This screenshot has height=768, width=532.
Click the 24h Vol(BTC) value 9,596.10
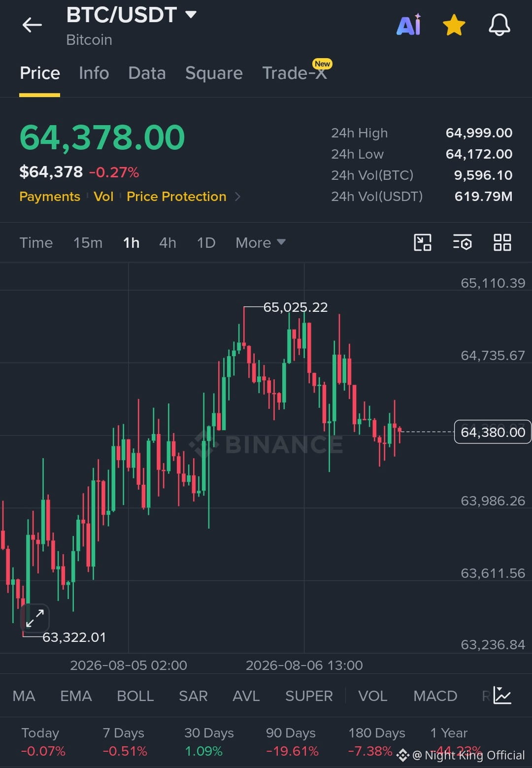pos(483,175)
